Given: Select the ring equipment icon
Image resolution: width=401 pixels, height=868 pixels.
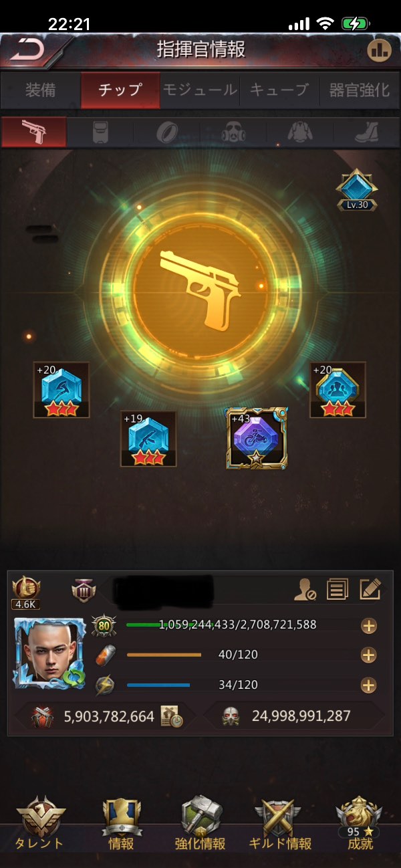Looking at the screenshot, I should [x=166, y=132].
